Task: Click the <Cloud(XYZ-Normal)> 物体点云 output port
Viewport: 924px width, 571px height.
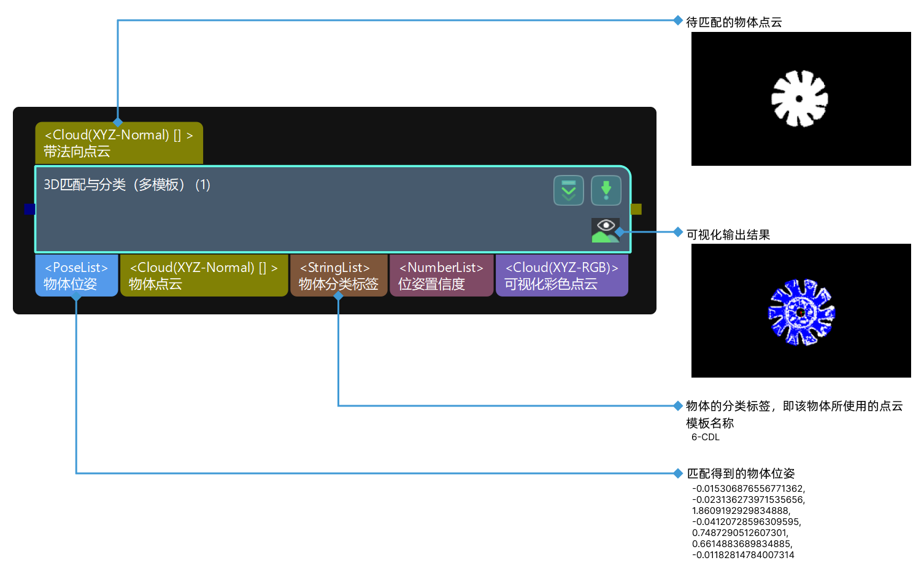Action: (x=204, y=275)
